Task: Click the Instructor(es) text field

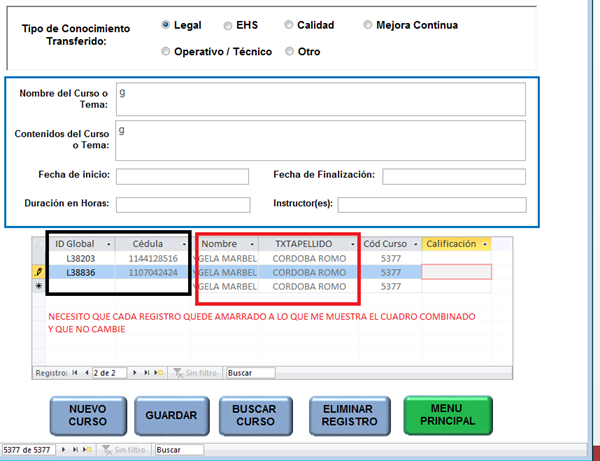Action: click(432, 205)
